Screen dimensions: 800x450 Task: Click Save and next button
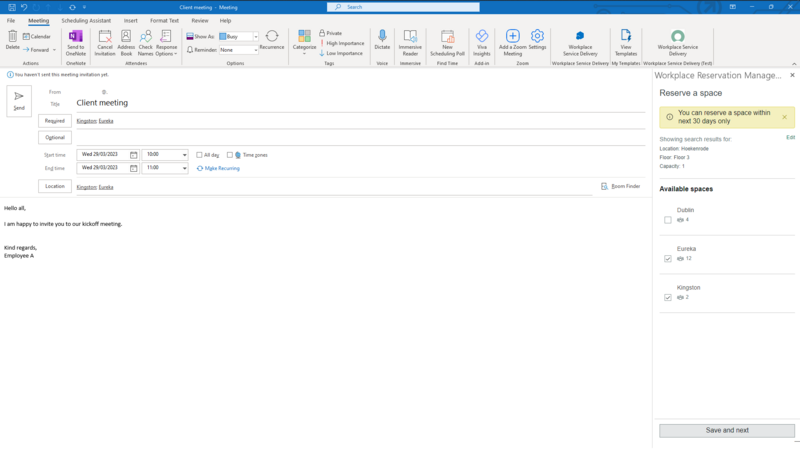click(727, 431)
